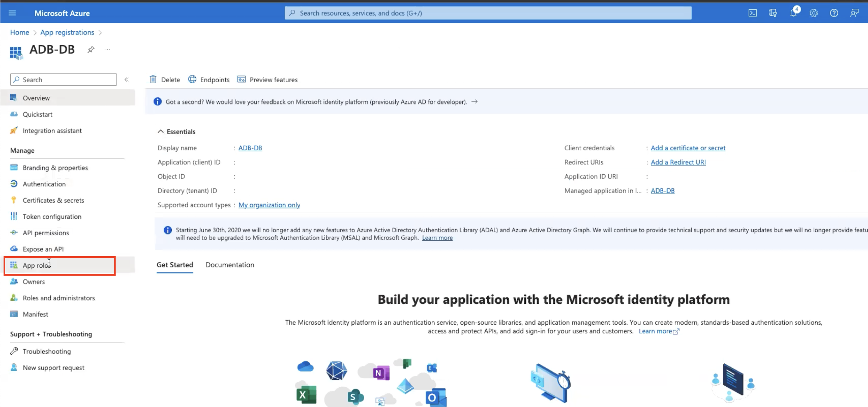
Task: Switch to the Documentation tab
Action: click(x=230, y=265)
